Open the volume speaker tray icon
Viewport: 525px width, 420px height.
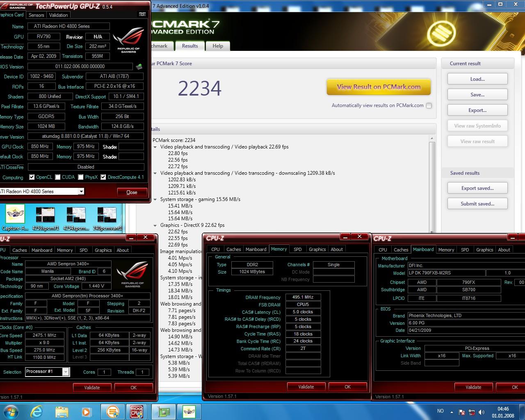coord(481,412)
